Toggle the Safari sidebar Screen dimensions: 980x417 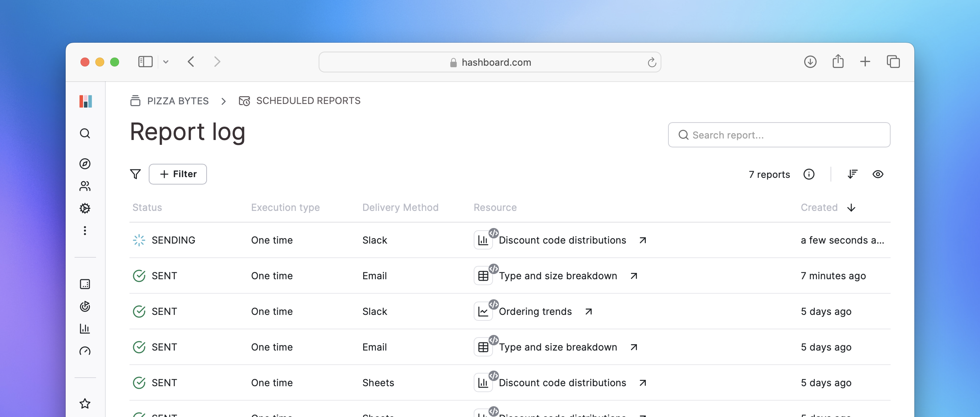[x=145, y=62]
